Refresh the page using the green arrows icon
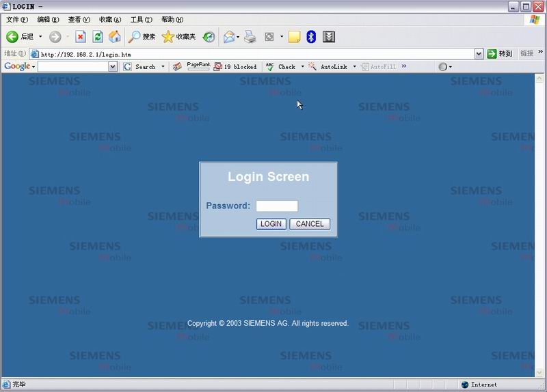Screen dimensions: 547x392 coord(98,37)
